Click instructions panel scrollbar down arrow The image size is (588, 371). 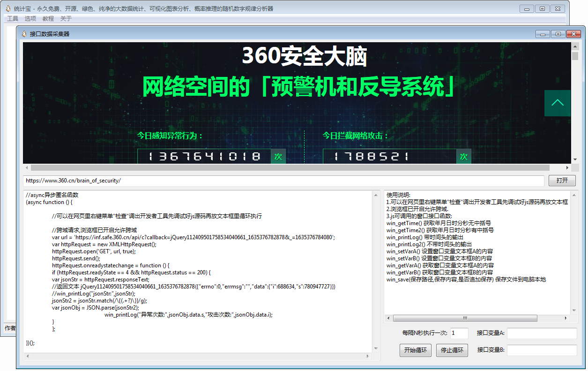574,310
